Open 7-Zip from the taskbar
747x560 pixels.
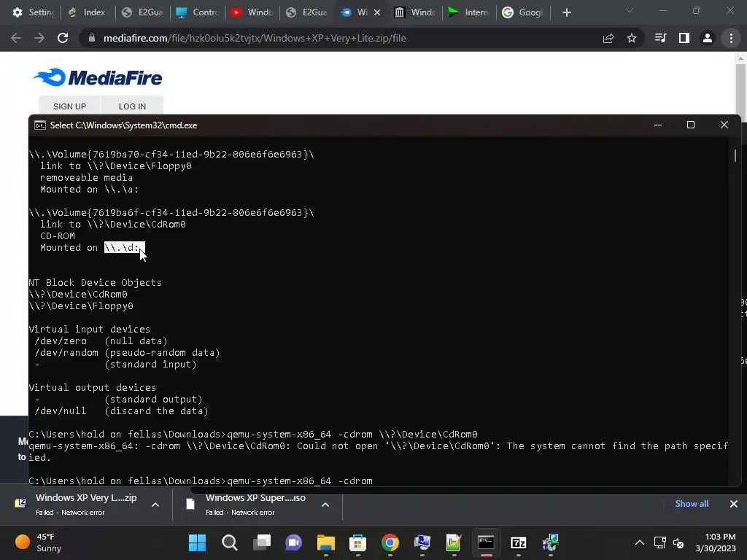click(519, 542)
